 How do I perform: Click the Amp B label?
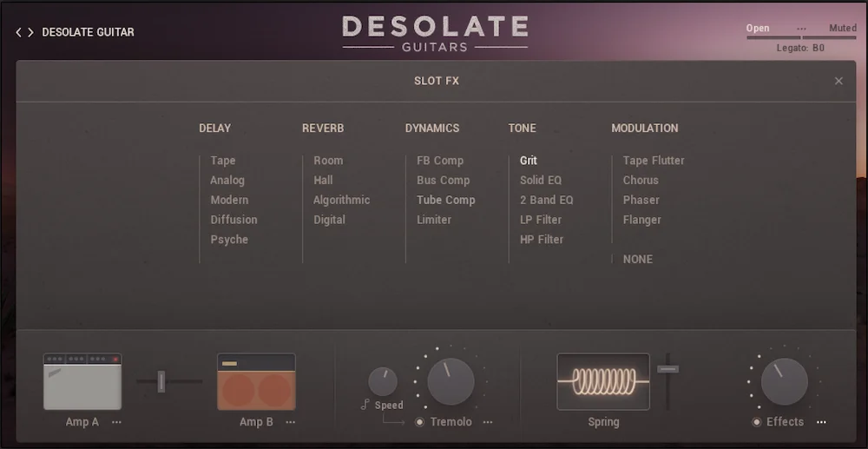click(256, 422)
